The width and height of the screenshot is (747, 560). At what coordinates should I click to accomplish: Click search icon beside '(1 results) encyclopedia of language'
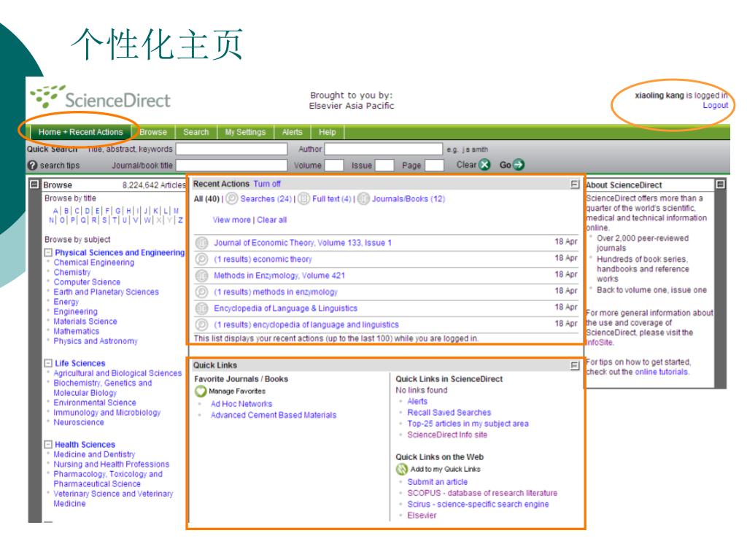[x=202, y=324]
